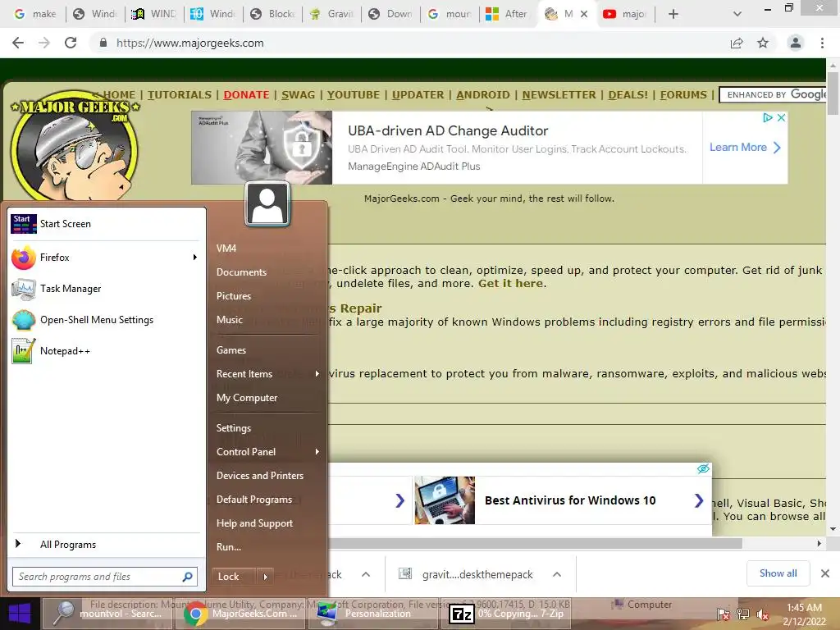
Task: Click the Action Center flag tray icon
Action: coord(724,614)
